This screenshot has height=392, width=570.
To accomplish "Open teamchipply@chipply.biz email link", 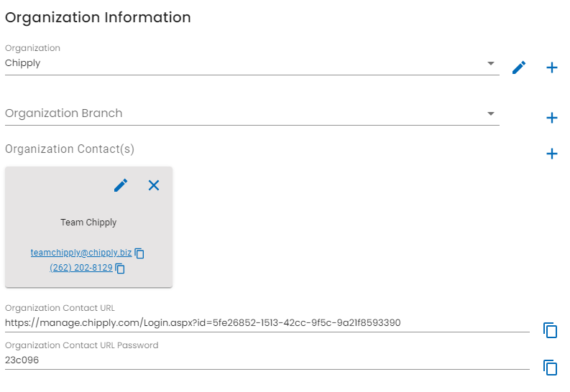I will click(x=81, y=253).
